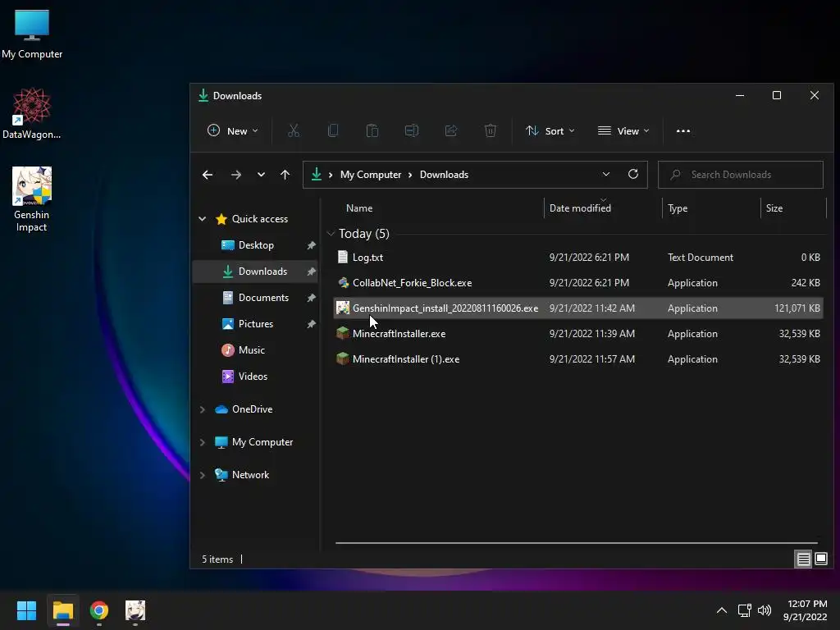The image size is (840, 630).
Task: Click My Computer in address breadcrumb
Action: (371, 175)
